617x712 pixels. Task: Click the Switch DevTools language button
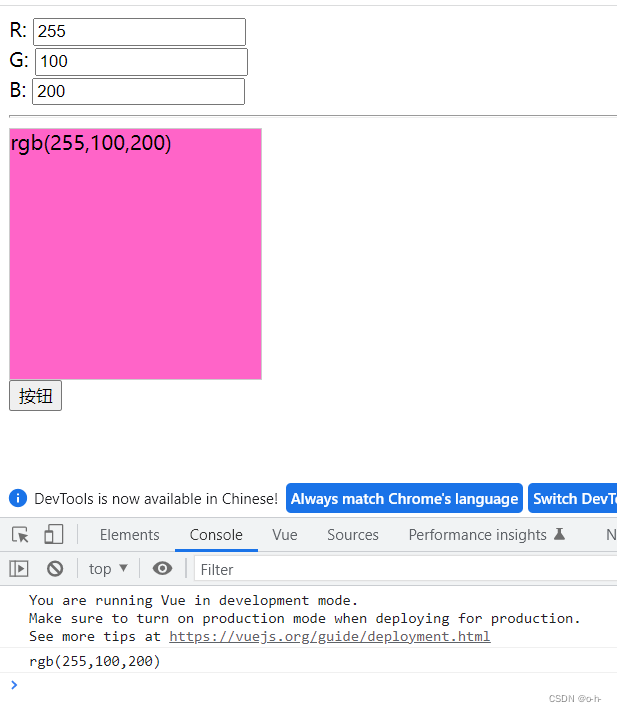[x=573, y=498]
